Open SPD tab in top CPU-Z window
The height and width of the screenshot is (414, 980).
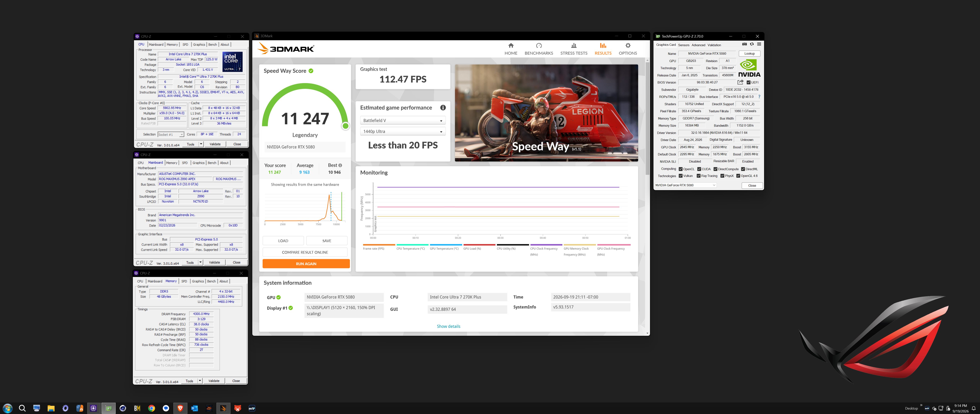pos(185,44)
